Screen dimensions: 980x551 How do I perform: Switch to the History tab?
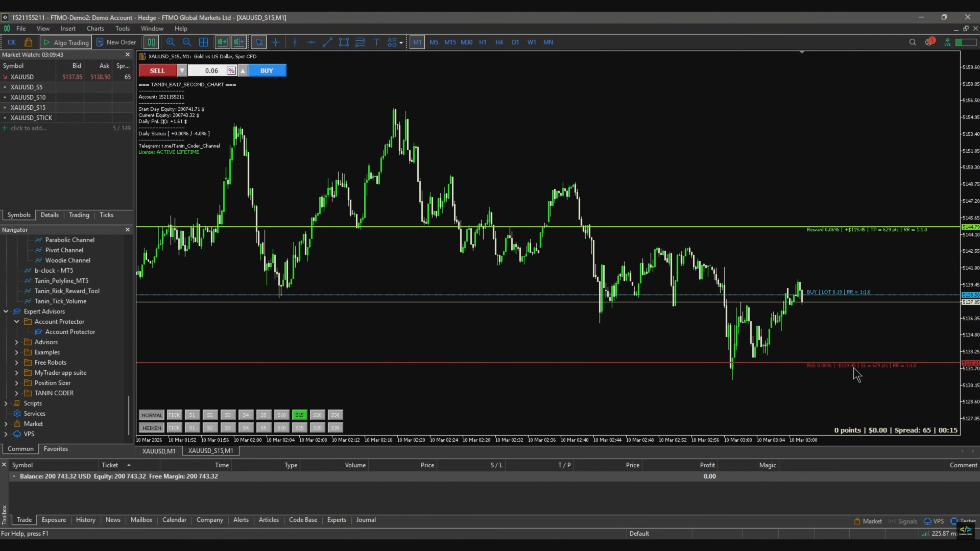point(85,520)
